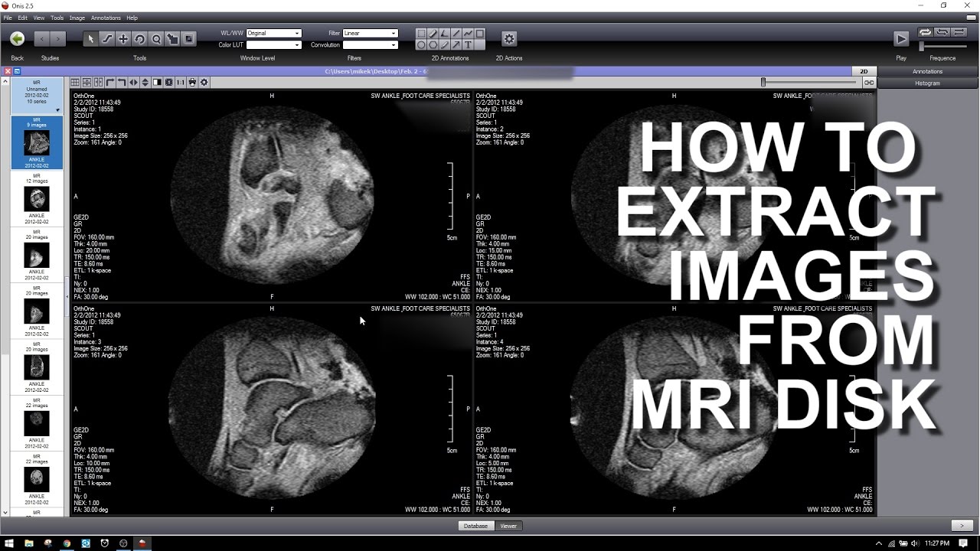
Task: Open the WL/WW Original dropdown
Action: (x=273, y=34)
